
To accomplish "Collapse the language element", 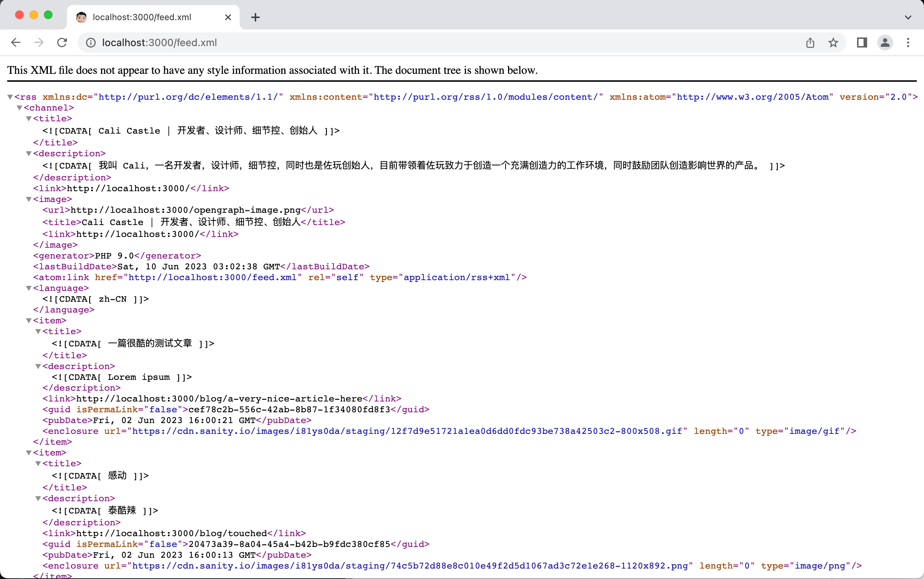I will point(29,288).
